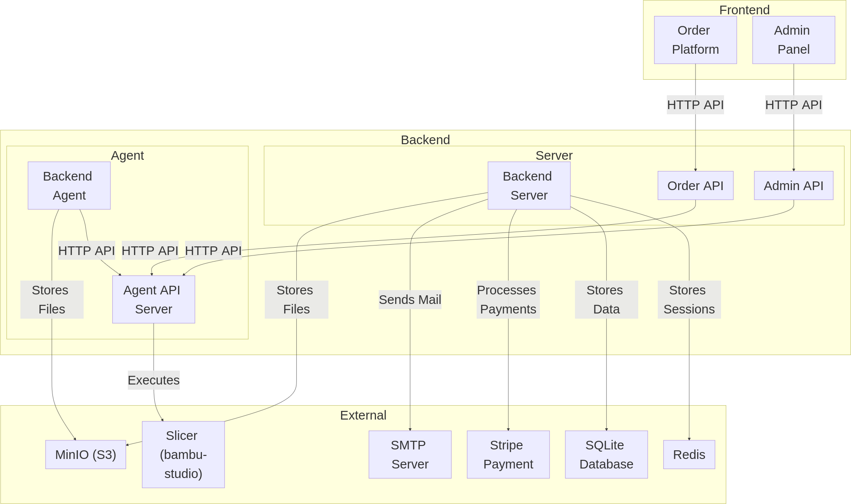Click the Frontend group title
This screenshot has width=851, height=504.
coord(744,10)
